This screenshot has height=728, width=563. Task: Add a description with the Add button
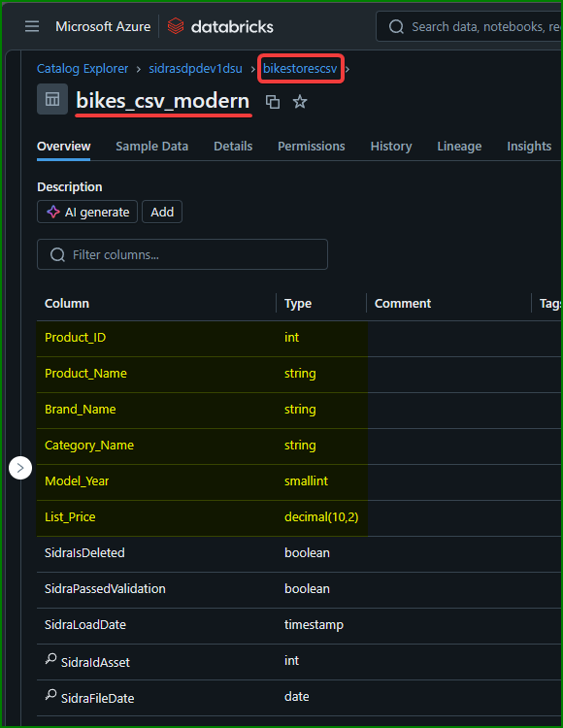[x=162, y=213]
